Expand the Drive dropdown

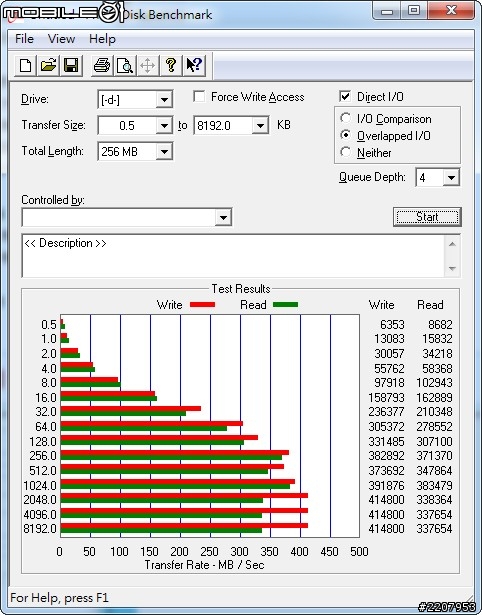164,100
